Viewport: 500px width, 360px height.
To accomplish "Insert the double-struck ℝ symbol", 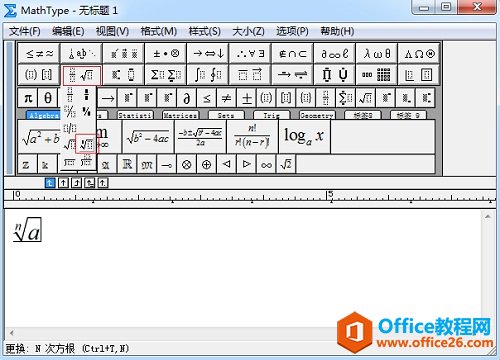I will (127, 164).
